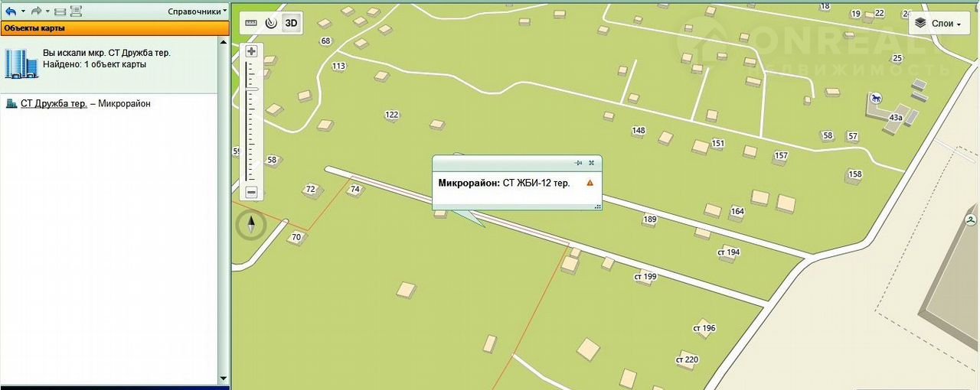Viewport: 980px width, 390px height.
Task: Click the blue back arrow icon
Action: click(x=11, y=11)
